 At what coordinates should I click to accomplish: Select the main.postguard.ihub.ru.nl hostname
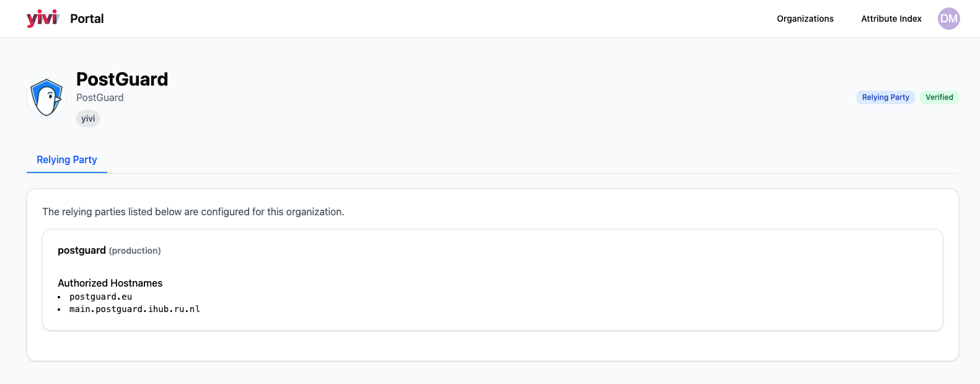point(135,309)
